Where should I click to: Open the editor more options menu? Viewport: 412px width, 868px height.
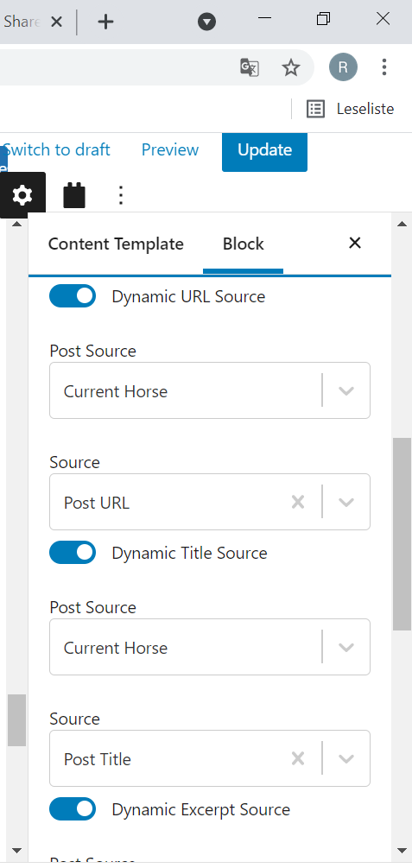point(121,195)
